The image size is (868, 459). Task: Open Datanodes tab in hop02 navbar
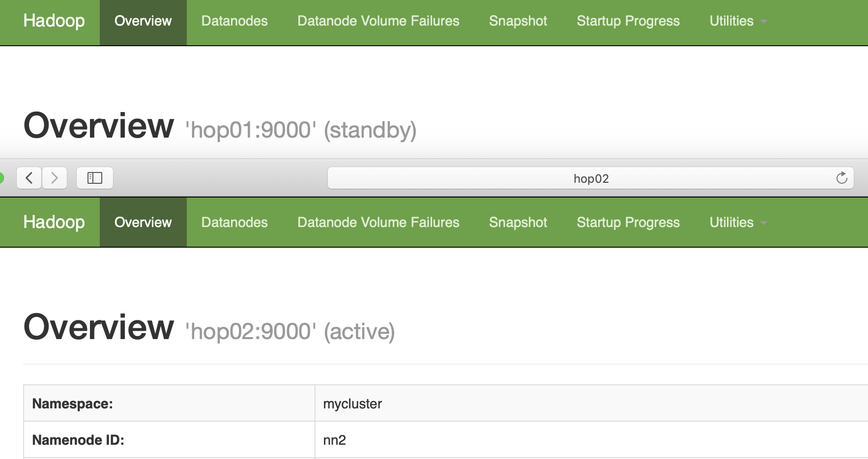(234, 223)
